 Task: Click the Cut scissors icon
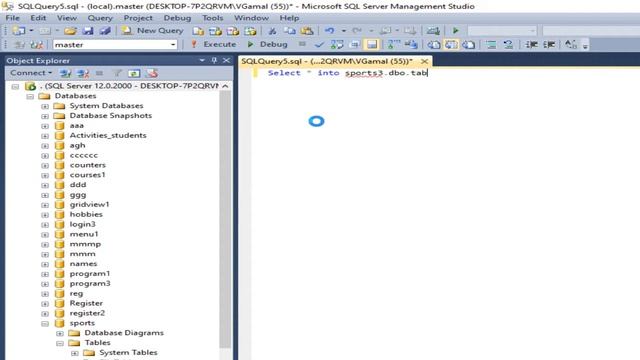click(272, 31)
